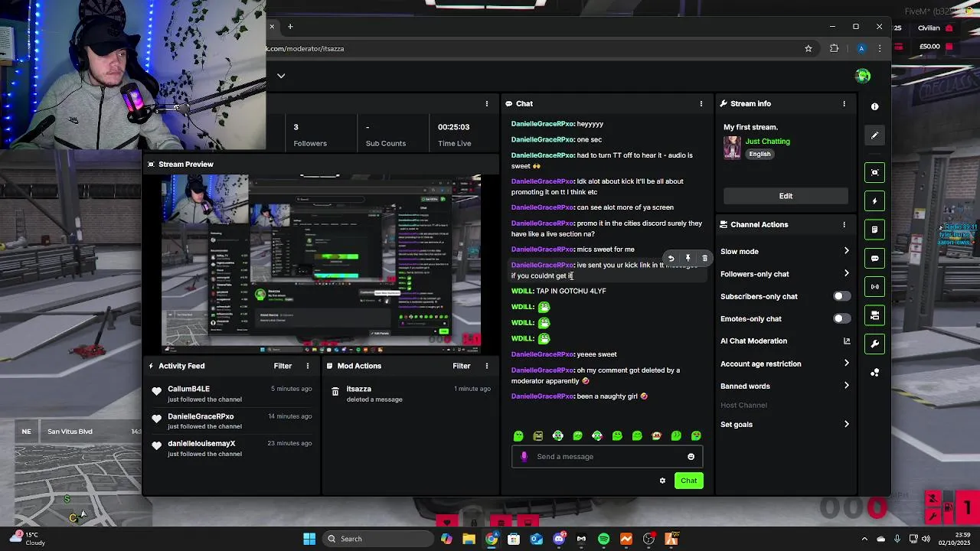Open File Explorer from the taskbar

click(469, 539)
